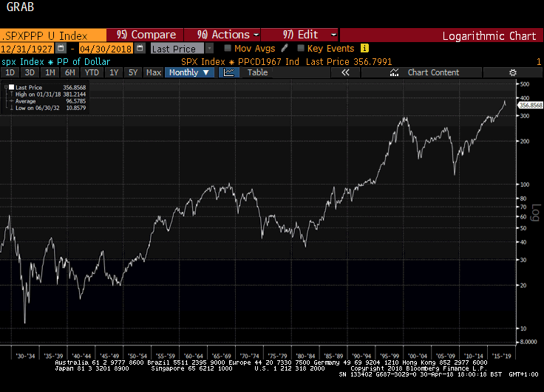This screenshot has width=544, height=392.
Task: Select the 5Y time range tab
Action: [132, 72]
